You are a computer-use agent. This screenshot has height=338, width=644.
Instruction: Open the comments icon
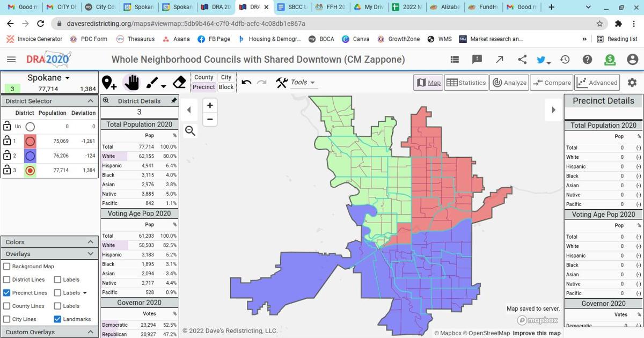tap(477, 60)
